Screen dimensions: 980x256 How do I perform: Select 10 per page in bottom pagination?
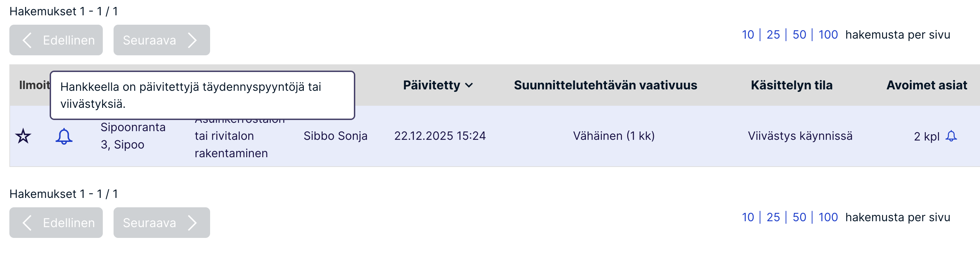click(x=748, y=217)
